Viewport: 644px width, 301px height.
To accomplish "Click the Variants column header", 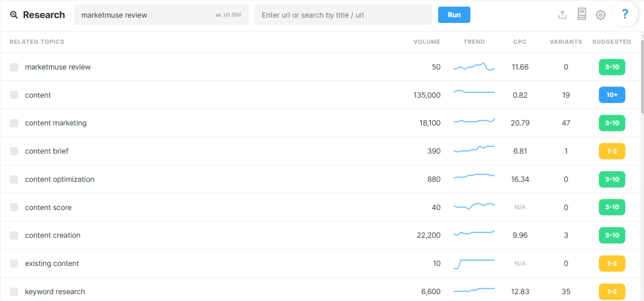I will click(566, 42).
